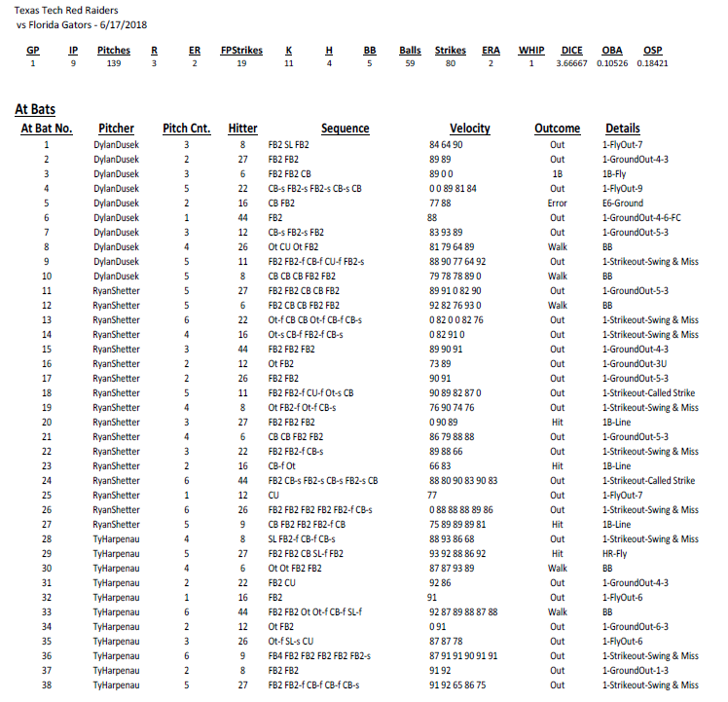Click the 'DICE' stat header
Screen dimensions: 728x702
pos(571,51)
